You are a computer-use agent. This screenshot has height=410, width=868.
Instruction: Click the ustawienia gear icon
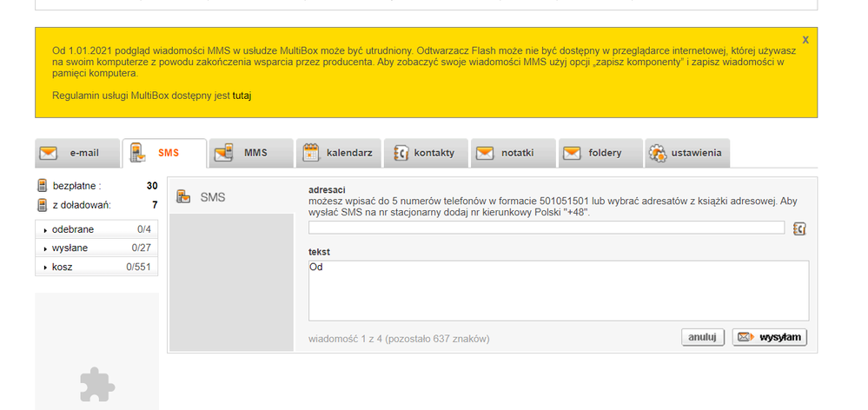click(658, 153)
